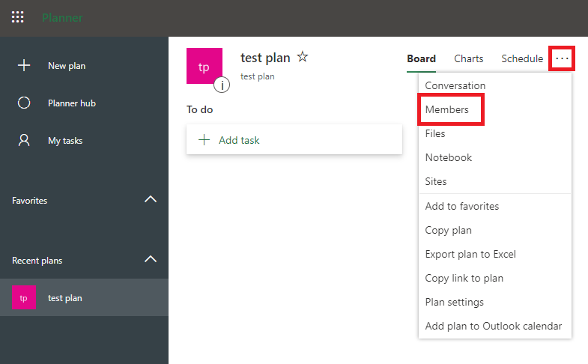Select Add to favorites menu item
The width and height of the screenshot is (588, 364).
click(x=495, y=206)
